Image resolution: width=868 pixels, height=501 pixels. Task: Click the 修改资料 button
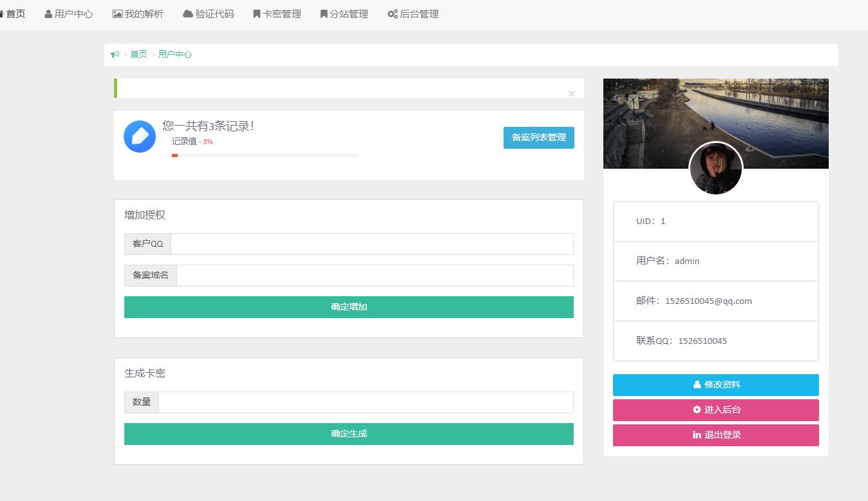tap(715, 385)
